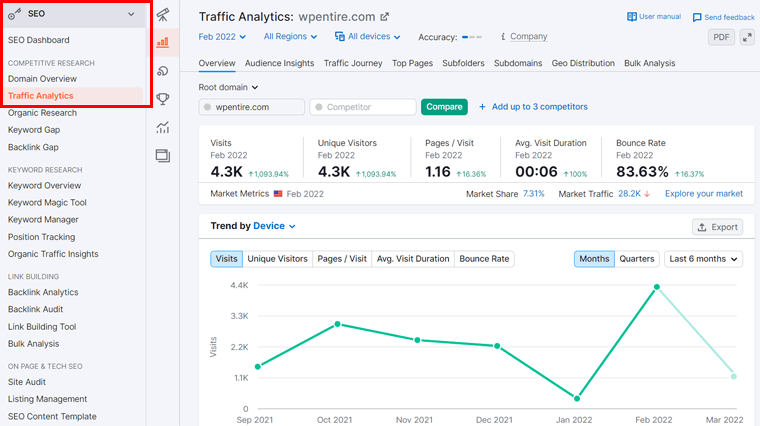The image size is (760, 426).
Task: Click the plus icon for competitors
Action: coord(482,107)
